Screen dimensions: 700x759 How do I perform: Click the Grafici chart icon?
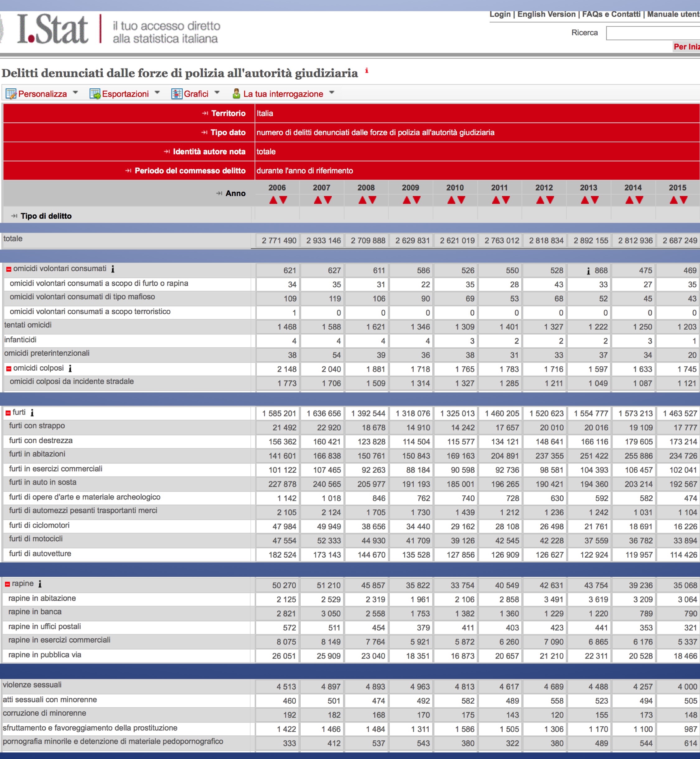click(176, 94)
